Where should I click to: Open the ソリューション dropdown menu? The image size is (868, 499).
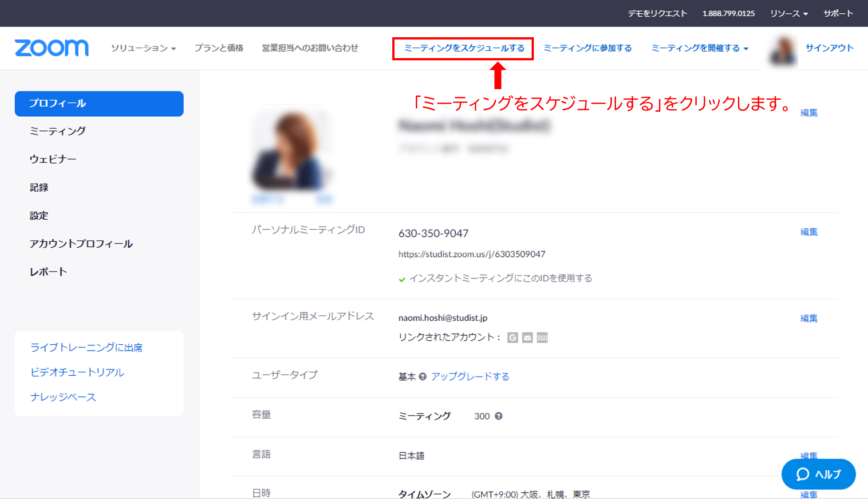(x=143, y=48)
